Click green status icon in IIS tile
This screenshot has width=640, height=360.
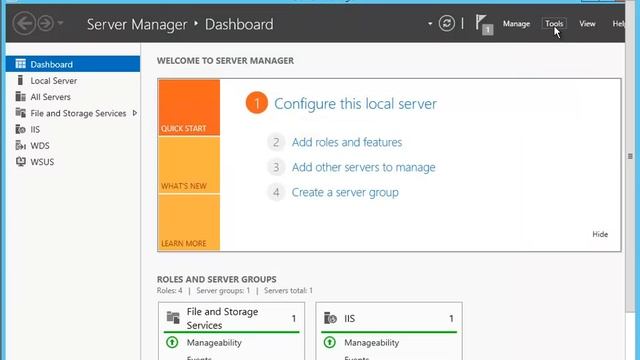click(330, 342)
